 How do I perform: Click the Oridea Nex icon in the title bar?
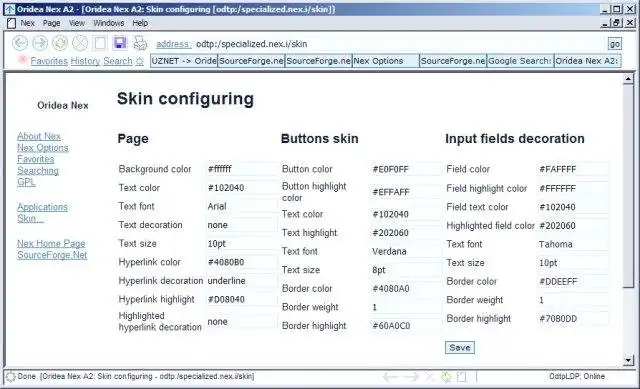point(9,9)
